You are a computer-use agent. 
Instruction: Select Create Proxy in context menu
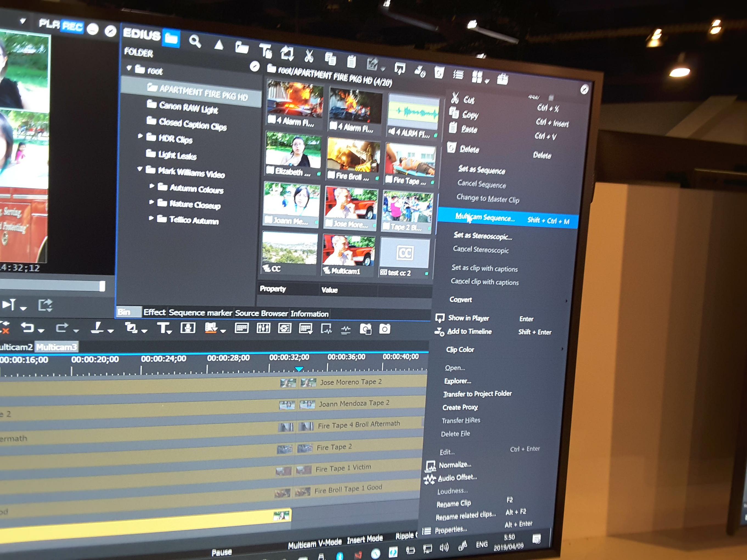[x=460, y=408]
